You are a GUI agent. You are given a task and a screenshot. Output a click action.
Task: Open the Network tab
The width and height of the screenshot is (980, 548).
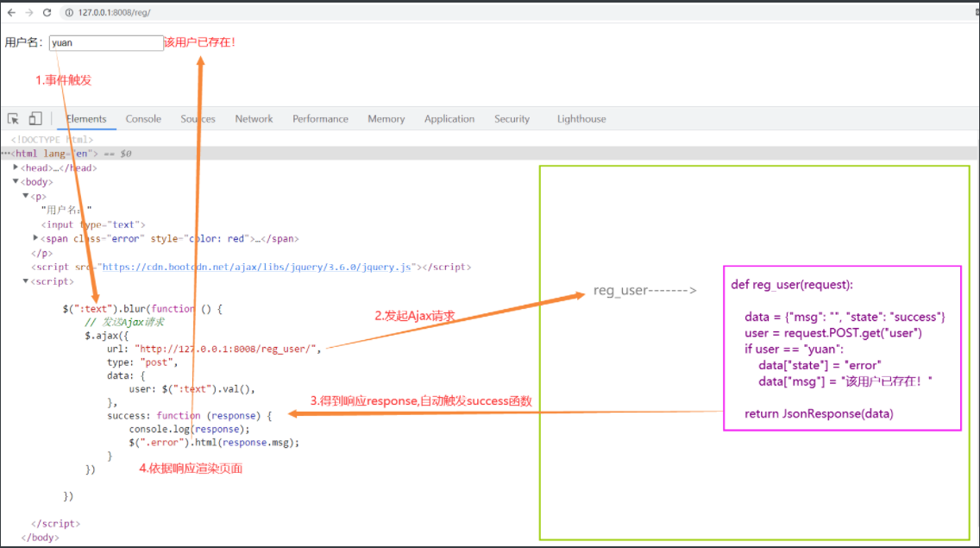pyautogui.click(x=254, y=119)
